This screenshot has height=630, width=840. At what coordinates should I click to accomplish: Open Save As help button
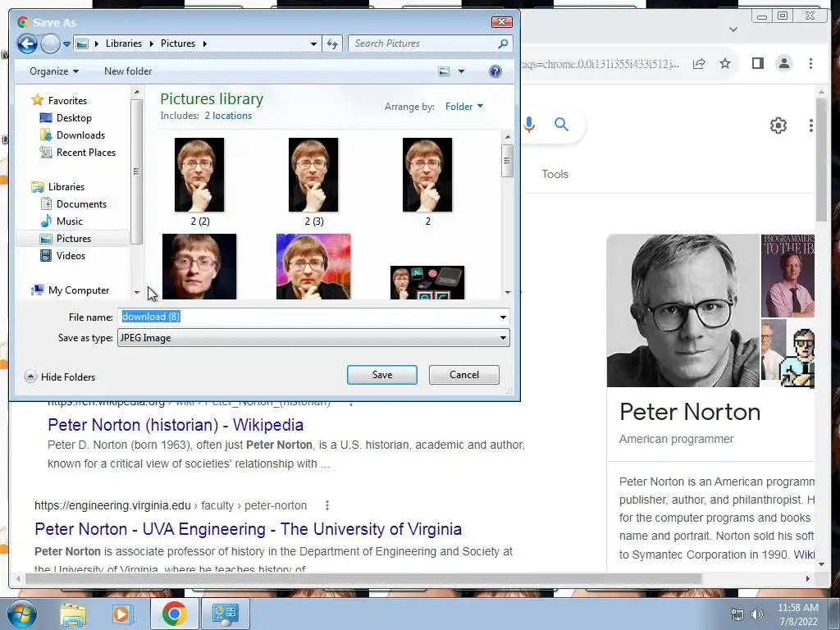[x=495, y=71]
